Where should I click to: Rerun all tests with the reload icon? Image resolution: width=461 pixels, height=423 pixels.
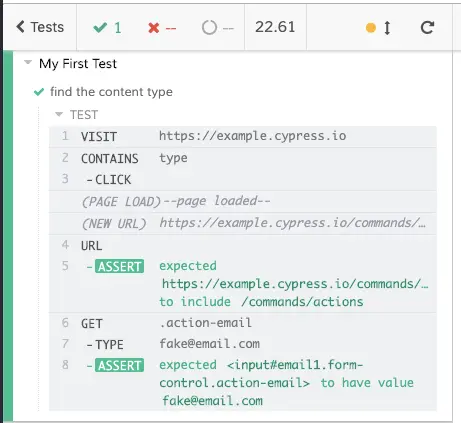[x=427, y=28]
